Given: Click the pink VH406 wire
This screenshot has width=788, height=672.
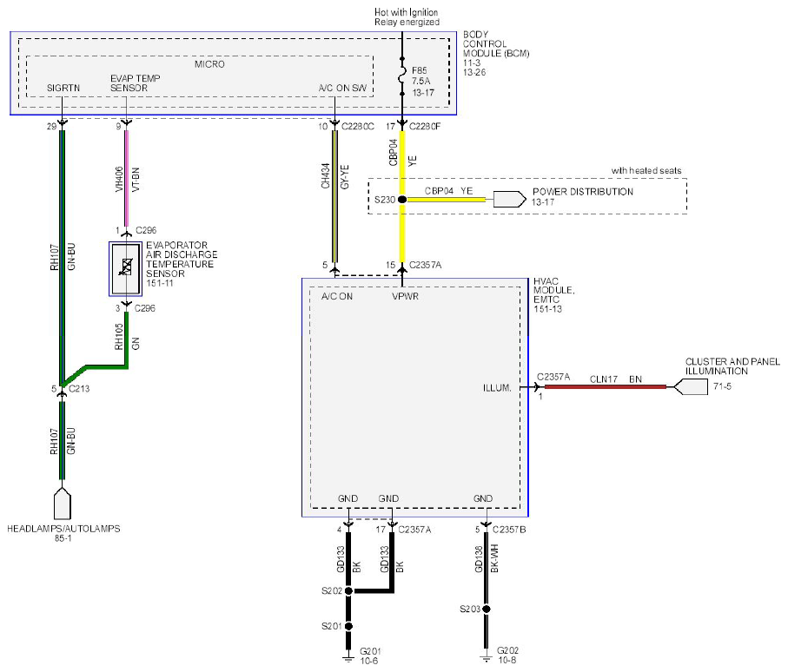Looking at the screenshot, I should tap(126, 178).
